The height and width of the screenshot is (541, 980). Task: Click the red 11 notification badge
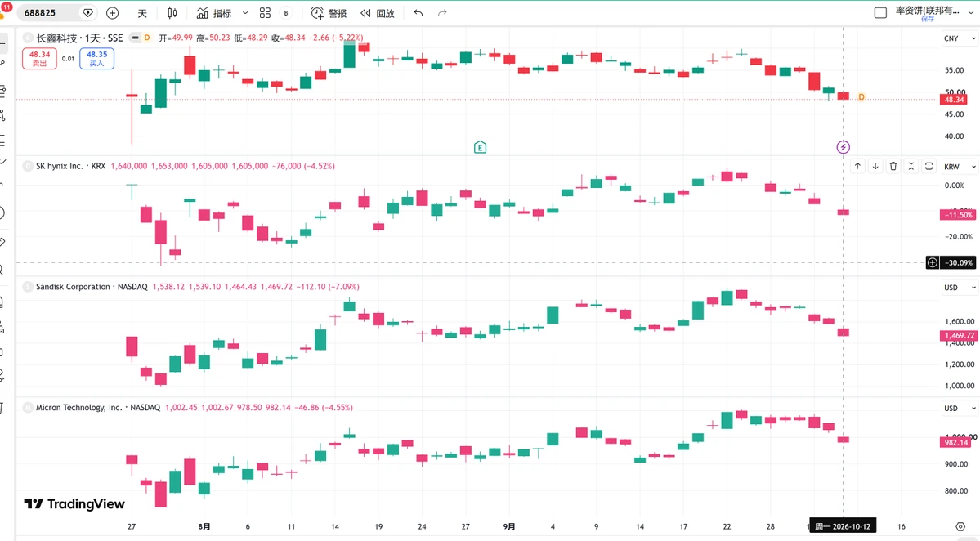[7, 7]
